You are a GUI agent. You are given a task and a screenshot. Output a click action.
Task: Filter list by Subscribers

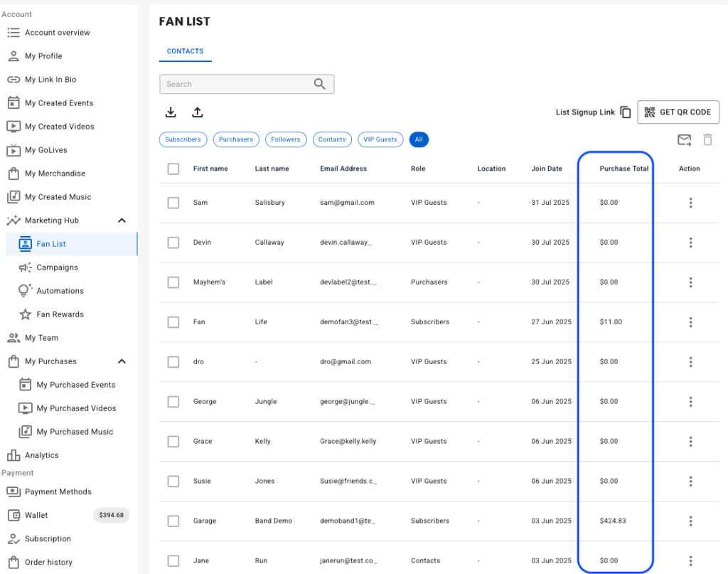[x=183, y=139]
